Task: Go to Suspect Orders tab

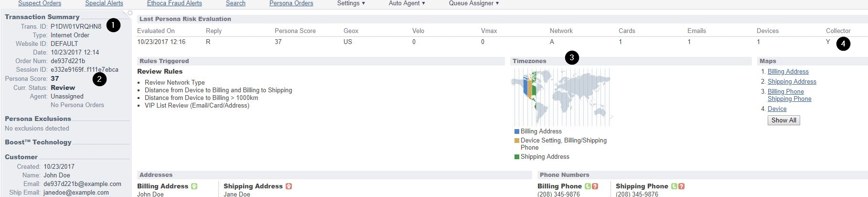Action: pyautogui.click(x=40, y=3)
